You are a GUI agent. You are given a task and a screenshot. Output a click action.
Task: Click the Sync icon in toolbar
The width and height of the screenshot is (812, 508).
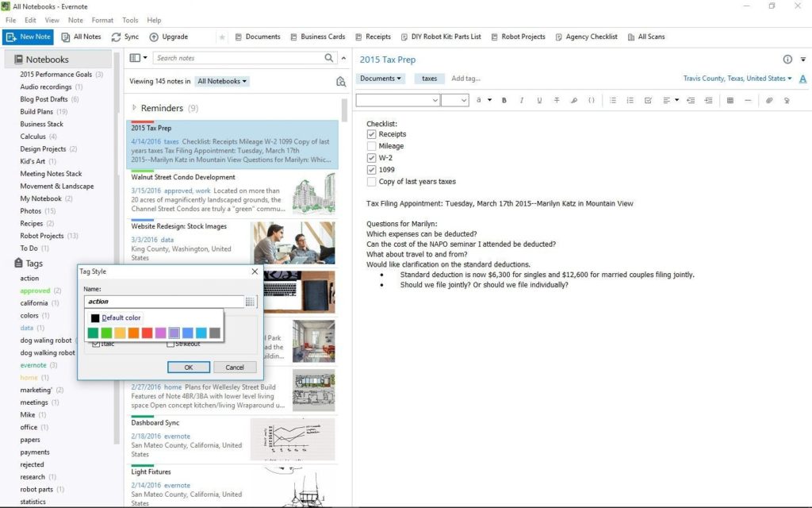pyautogui.click(x=117, y=37)
